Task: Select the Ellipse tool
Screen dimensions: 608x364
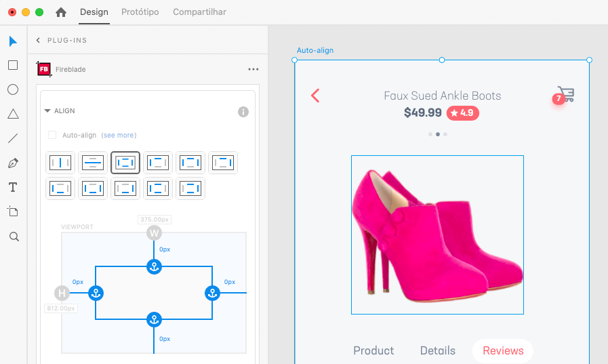Action: click(13, 89)
